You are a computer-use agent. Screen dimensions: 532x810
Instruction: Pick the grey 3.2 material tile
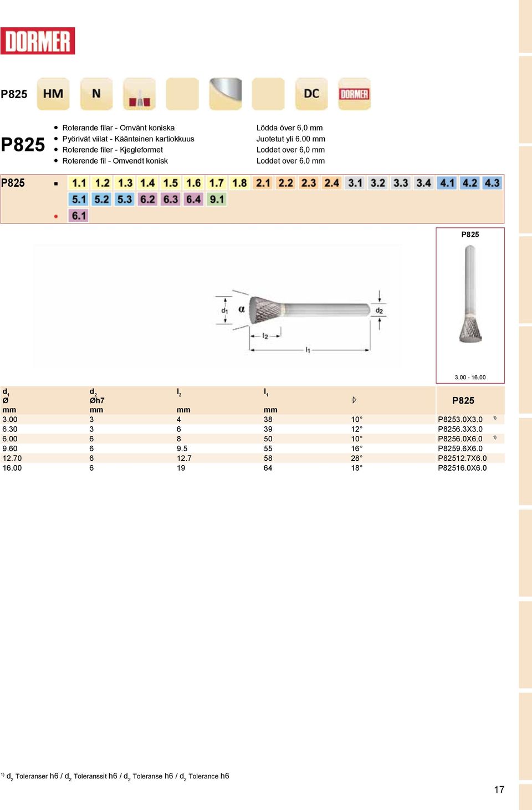[x=378, y=183]
